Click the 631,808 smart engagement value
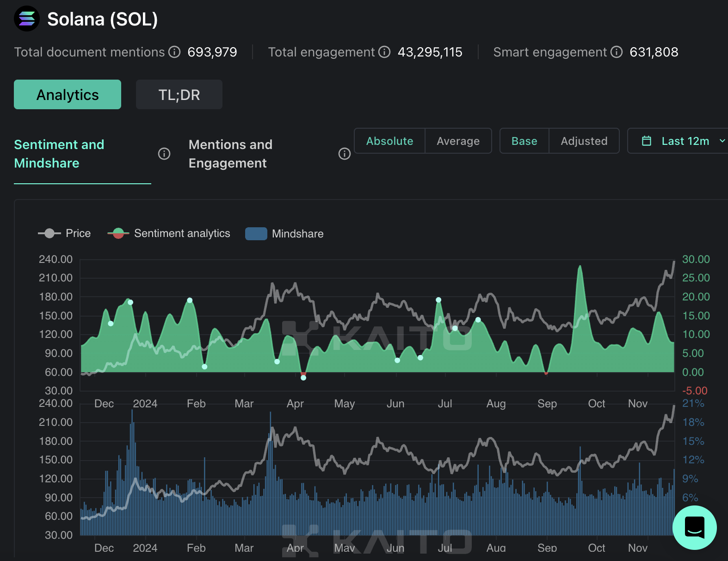This screenshot has height=561, width=728. (x=654, y=52)
